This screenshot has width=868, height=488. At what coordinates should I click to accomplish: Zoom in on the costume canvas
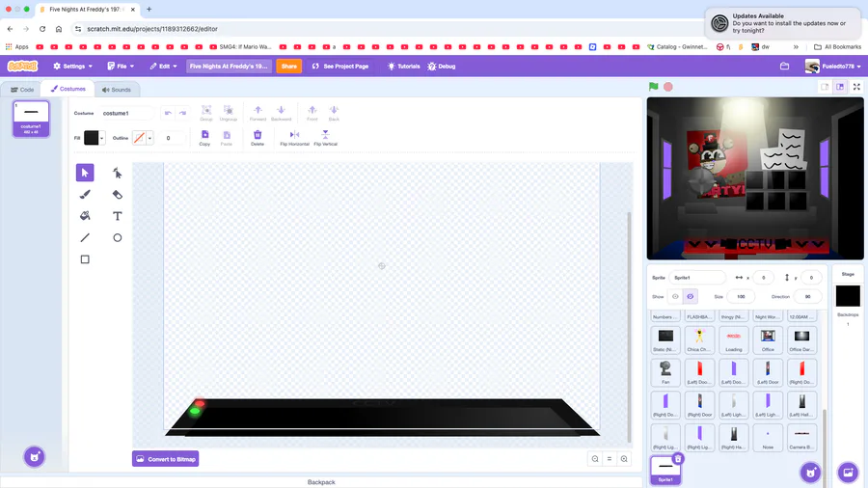pyautogui.click(x=624, y=459)
